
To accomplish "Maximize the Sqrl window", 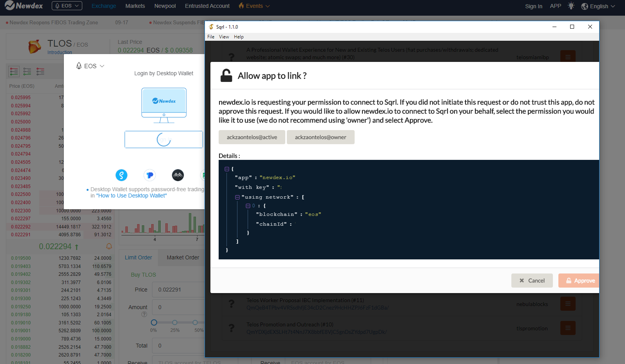I will click(572, 27).
